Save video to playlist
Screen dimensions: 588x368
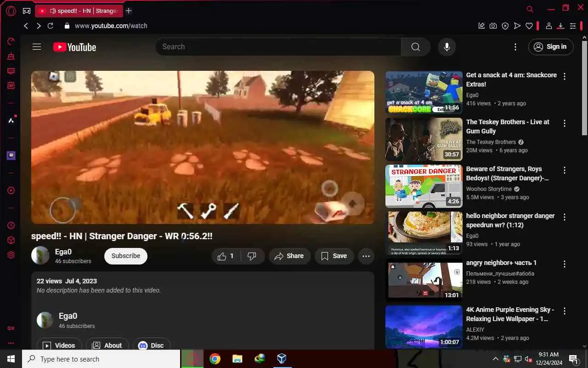(334, 256)
